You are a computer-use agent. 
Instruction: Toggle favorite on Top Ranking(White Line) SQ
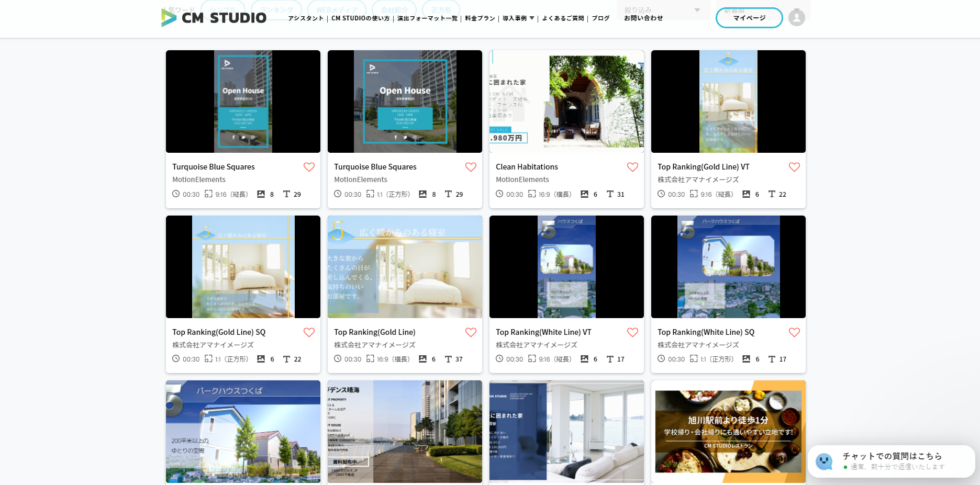pos(794,332)
